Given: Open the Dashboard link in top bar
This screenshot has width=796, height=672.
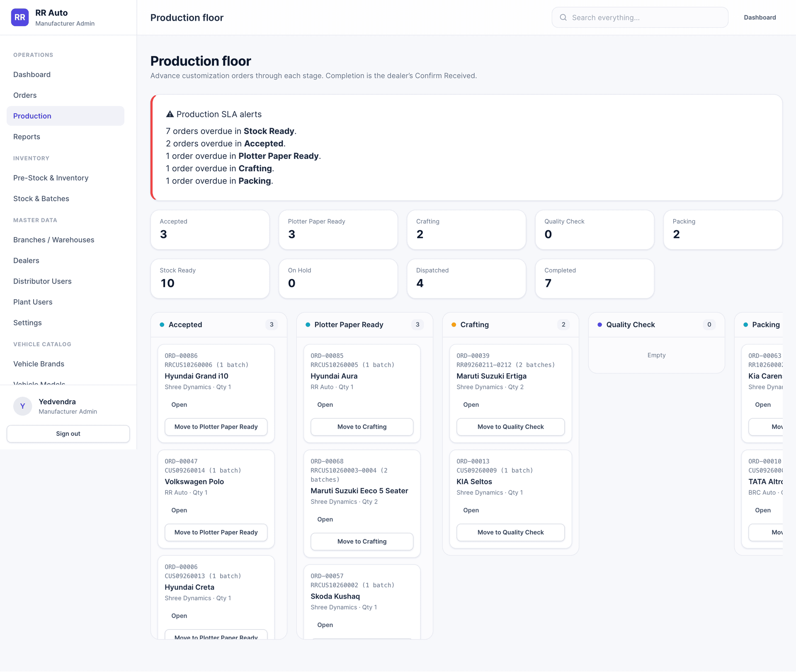Looking at the screenshot, I should click(x=760, y=17).
